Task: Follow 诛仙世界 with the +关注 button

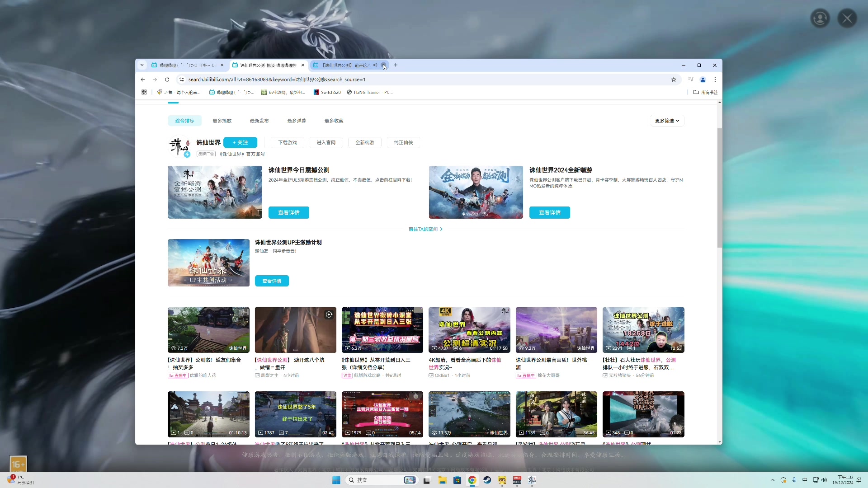Action: tap(240, 142)
